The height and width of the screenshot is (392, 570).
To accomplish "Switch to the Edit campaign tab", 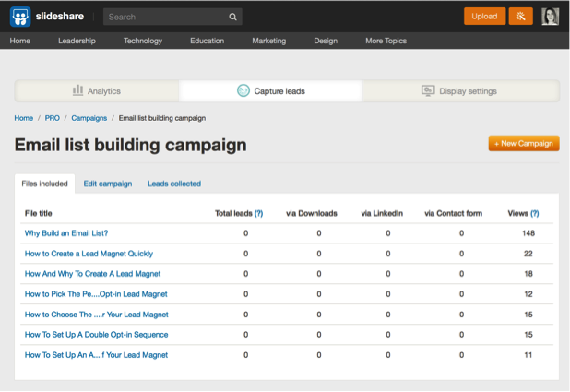I will (107, 184).
